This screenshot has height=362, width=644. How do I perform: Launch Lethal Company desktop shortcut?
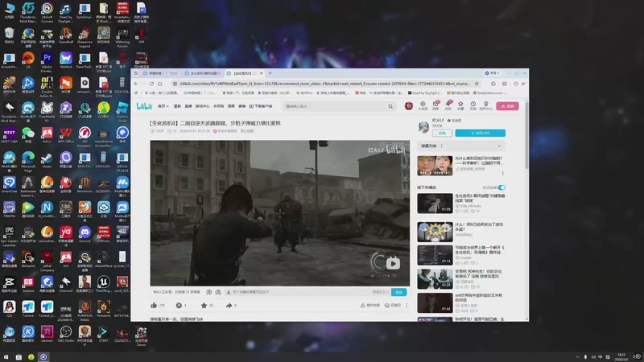(x=47, y=261)
